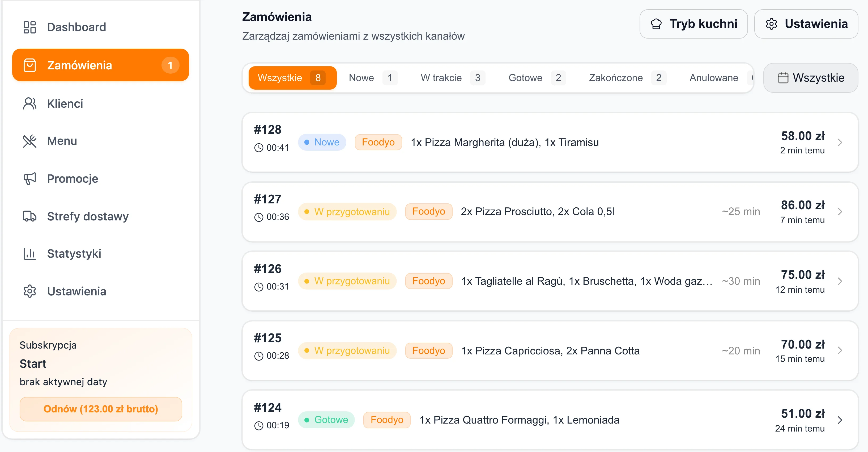Open Menu in the sidebar
Screen dimensions: 868x452
pos(100,141)
